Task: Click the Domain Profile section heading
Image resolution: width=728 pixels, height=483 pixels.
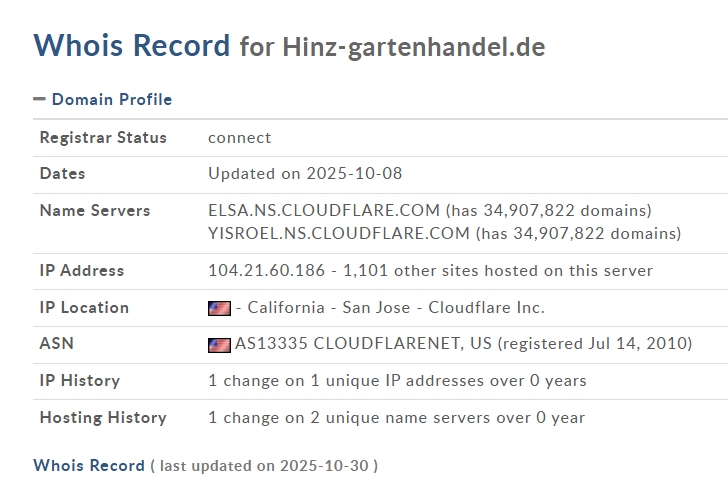Action: [111, 99]
